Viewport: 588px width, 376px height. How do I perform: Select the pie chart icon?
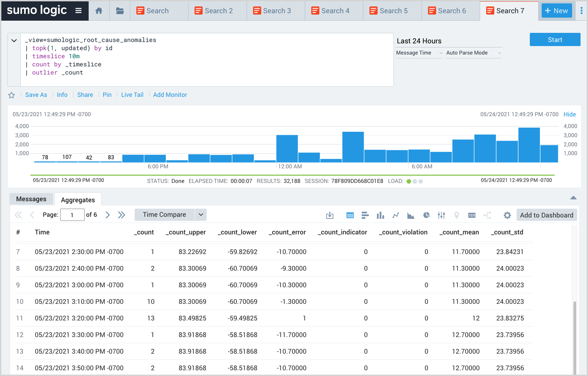tap(426, 215)
